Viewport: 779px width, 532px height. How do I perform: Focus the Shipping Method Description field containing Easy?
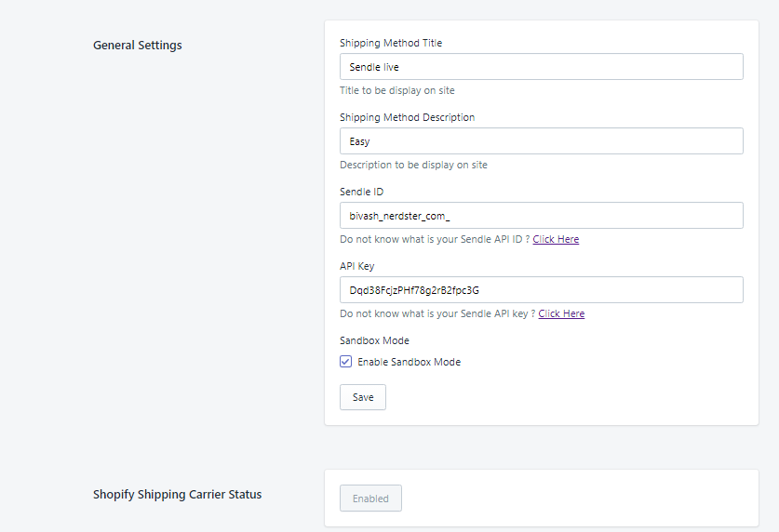pos(541,141)
